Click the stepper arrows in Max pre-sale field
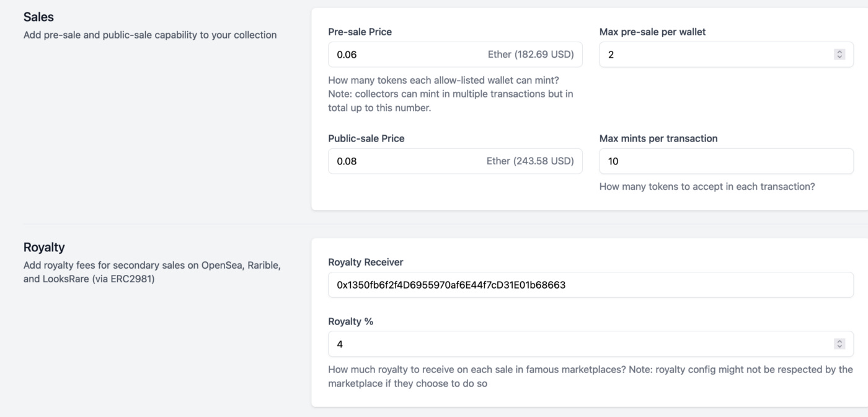Image resolution: width=868 pixels, height=417 pixels. (x=839, y=55)
